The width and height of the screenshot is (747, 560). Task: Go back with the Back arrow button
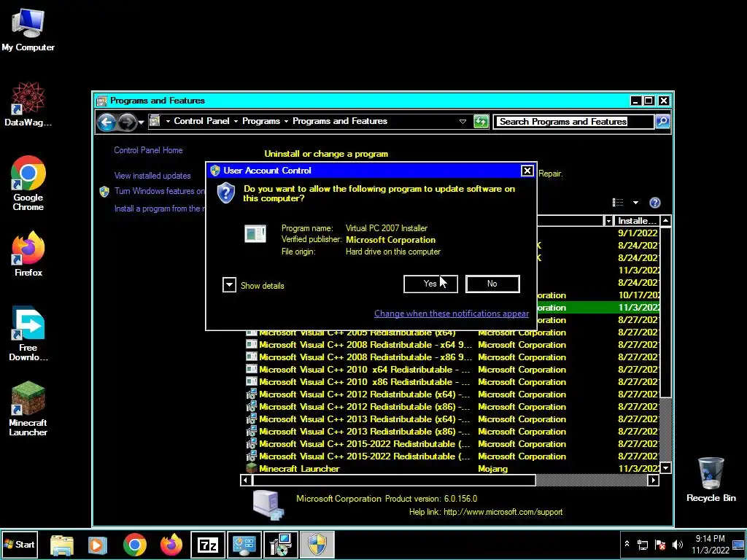[x=107, y=122]
